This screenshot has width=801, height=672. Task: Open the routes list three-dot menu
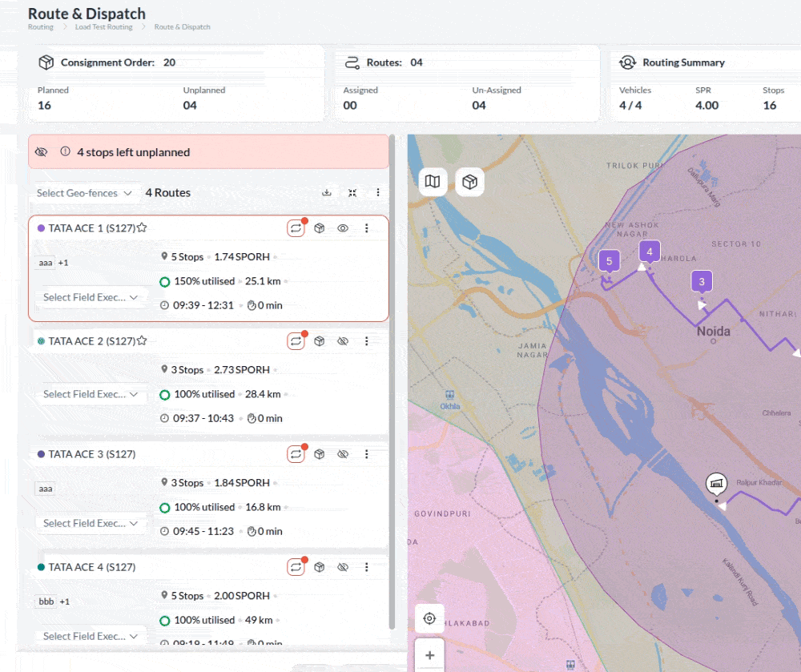point(378,192)
